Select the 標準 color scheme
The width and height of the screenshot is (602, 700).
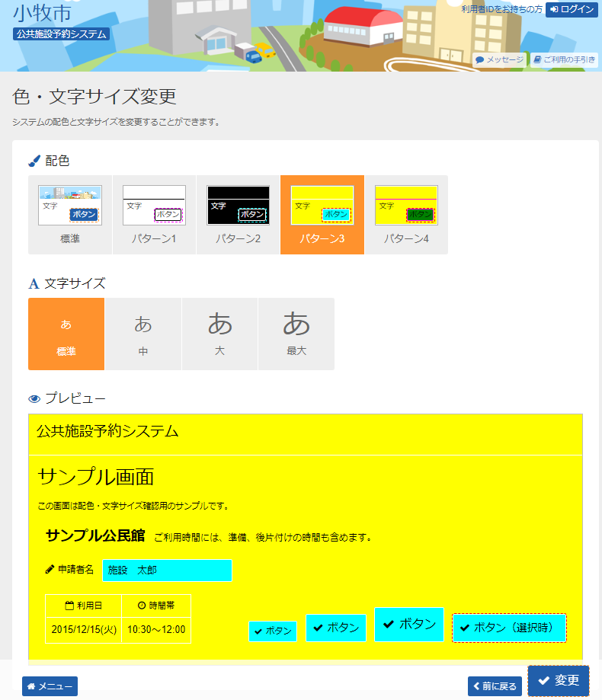(x=70, y=215)
